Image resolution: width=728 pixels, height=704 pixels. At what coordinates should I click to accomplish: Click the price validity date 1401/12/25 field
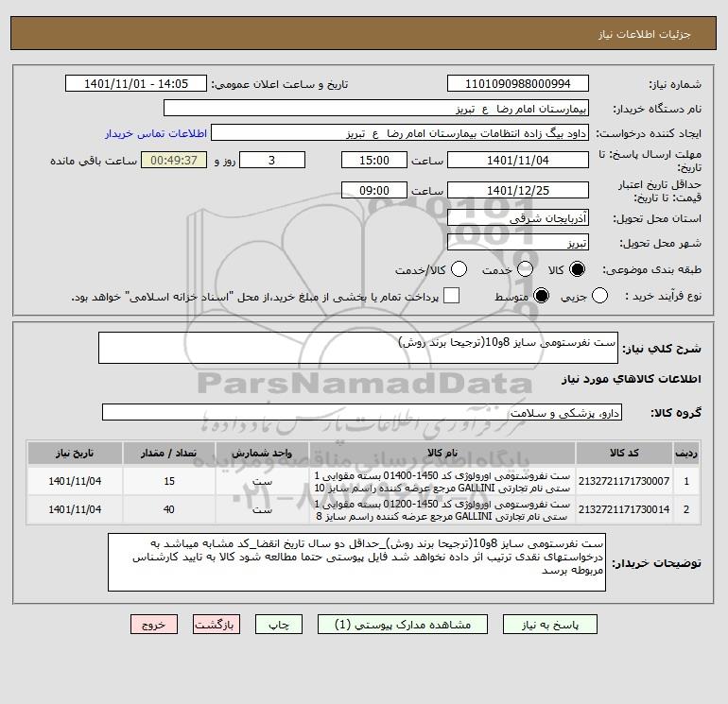[518, 190]
